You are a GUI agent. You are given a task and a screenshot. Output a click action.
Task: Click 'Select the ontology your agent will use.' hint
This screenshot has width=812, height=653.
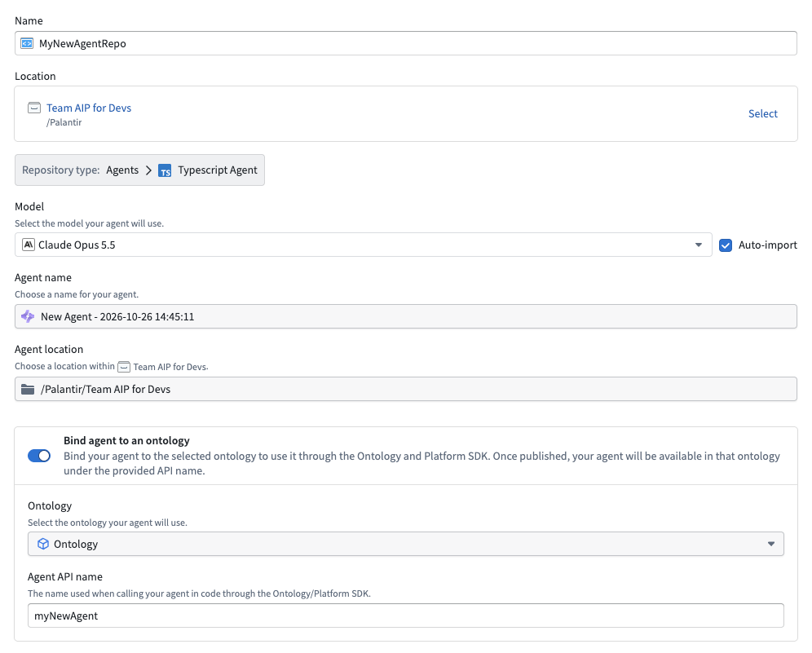click(107, 523)
